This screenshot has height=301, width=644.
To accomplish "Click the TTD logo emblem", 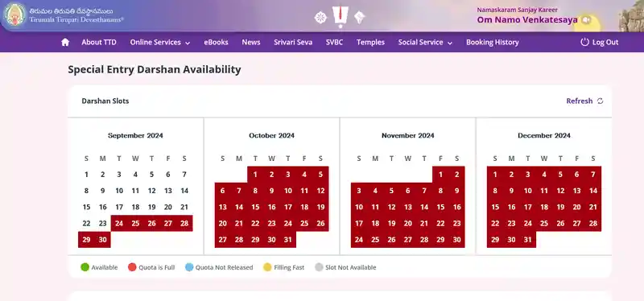I will coord(14,14).
